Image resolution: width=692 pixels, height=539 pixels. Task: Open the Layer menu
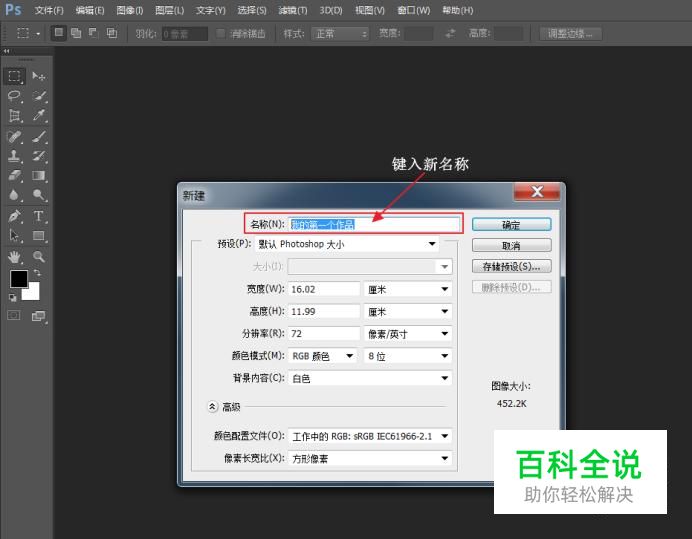coord(169,10)
